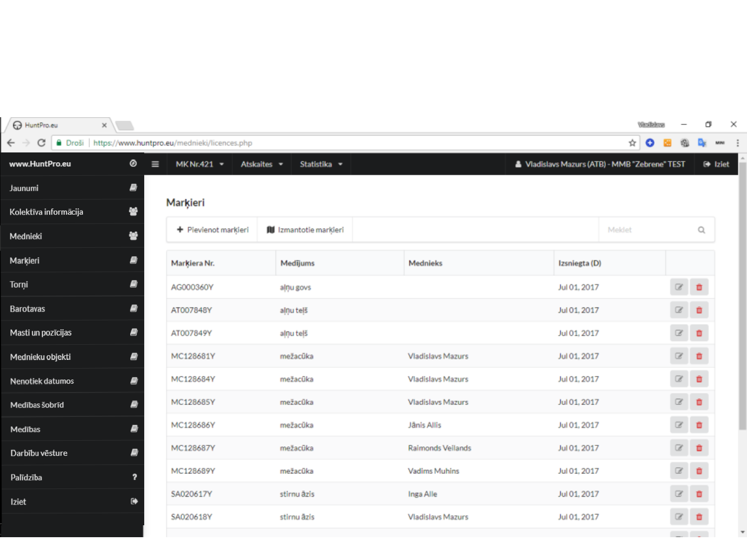
Task: Open Palīdzība help in sidebar
Action: (73, 477)
